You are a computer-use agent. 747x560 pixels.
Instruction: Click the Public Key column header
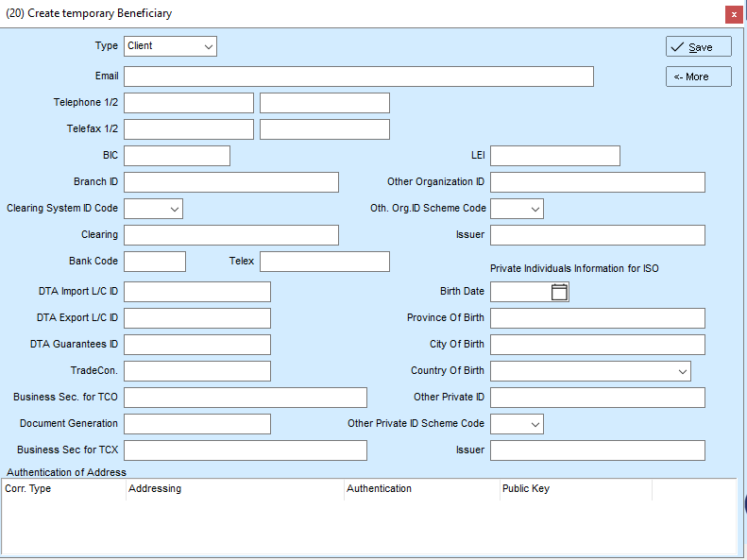(x=575, y=489)
